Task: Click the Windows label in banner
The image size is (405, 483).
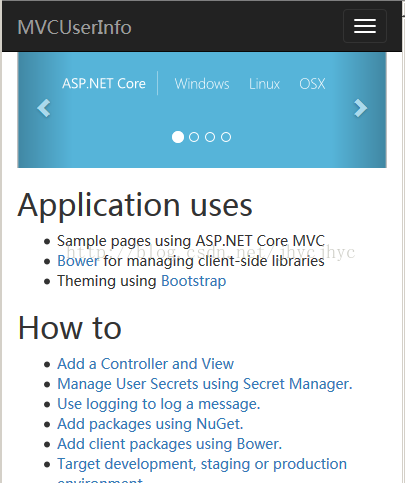Action: [202, 84]
